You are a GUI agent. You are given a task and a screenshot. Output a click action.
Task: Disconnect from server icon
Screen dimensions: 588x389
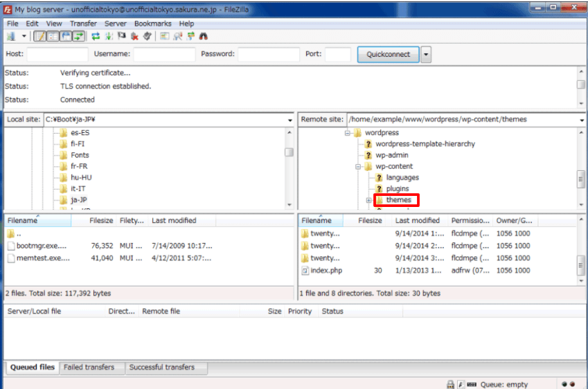click(134, 37)
